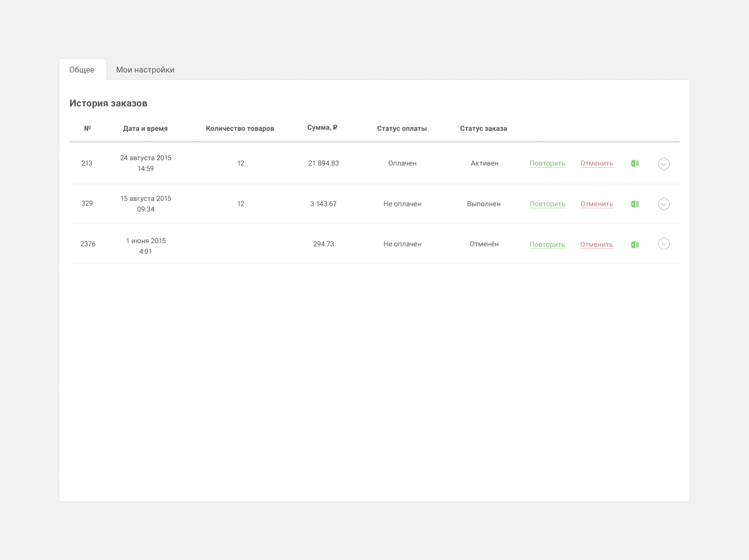
Task: Sort by Количество товаров column header
Action: point(240,128)
